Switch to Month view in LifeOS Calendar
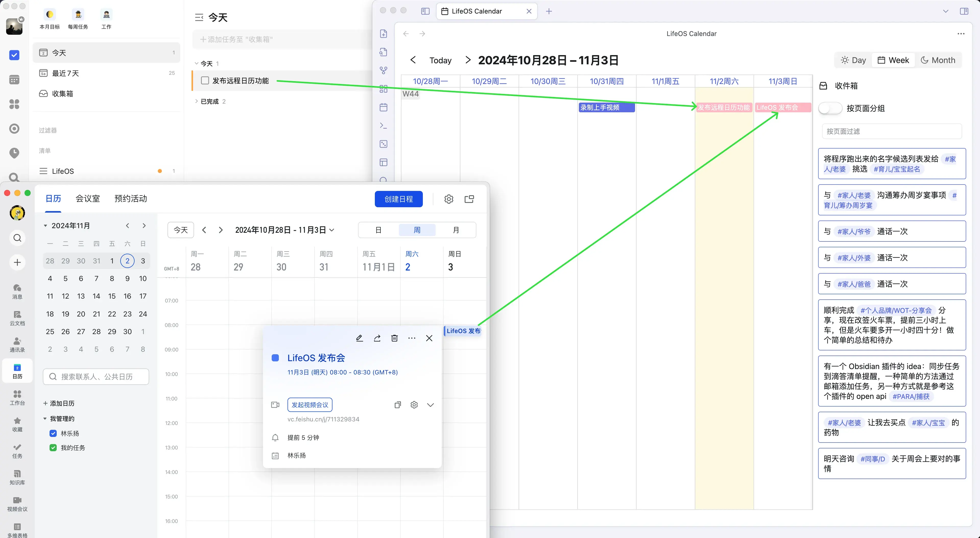This screenshot has width=980, height=538. (x=938, y=60)
